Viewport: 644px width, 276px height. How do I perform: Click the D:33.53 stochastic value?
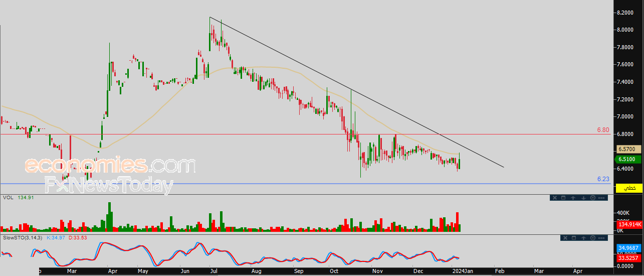77,237
